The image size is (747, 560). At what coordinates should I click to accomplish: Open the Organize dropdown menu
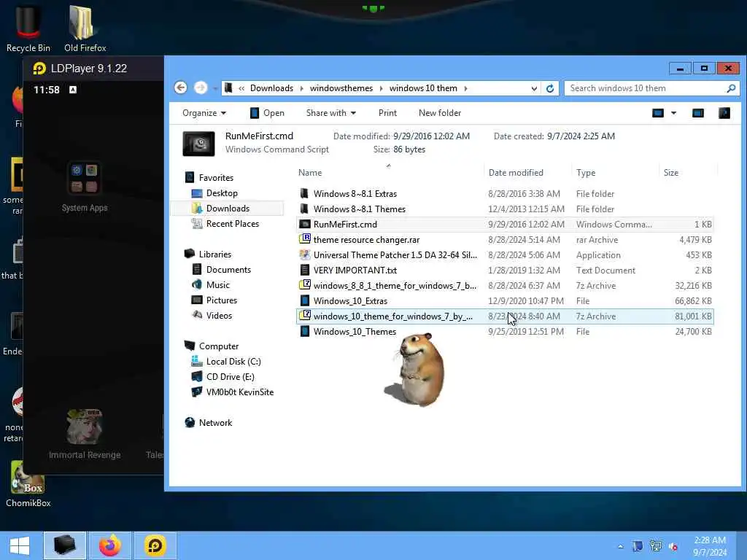click(x=204, y=113)
